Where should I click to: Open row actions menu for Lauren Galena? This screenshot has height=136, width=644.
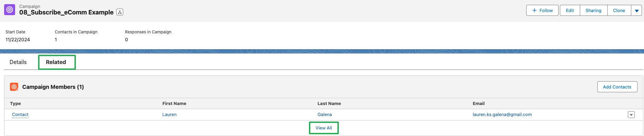click(x=631, y=115)
